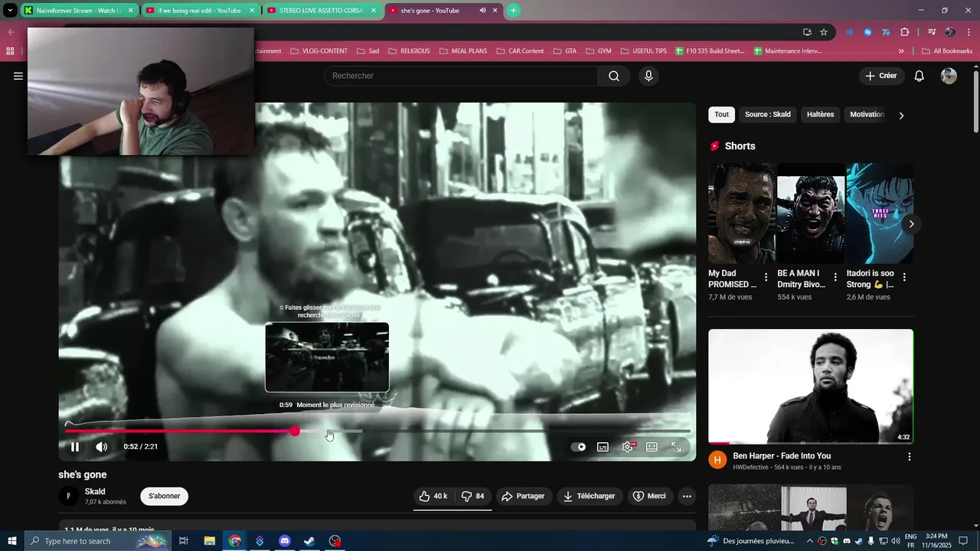Open the VLOG-CONTENT bookmarks folder

318,51
